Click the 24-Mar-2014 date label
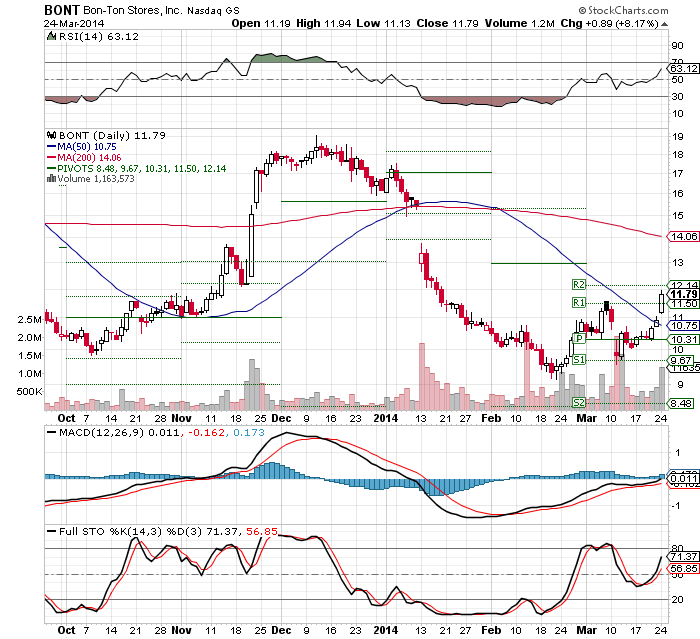This screenshot has width=700, height=639. 74,23
